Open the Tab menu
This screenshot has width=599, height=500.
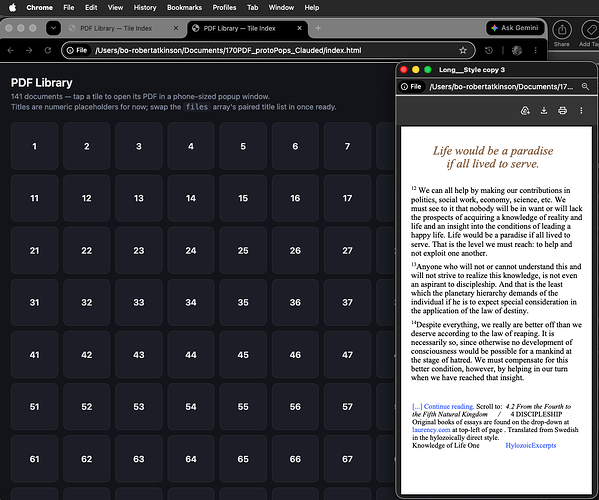[x=252, y=7]
